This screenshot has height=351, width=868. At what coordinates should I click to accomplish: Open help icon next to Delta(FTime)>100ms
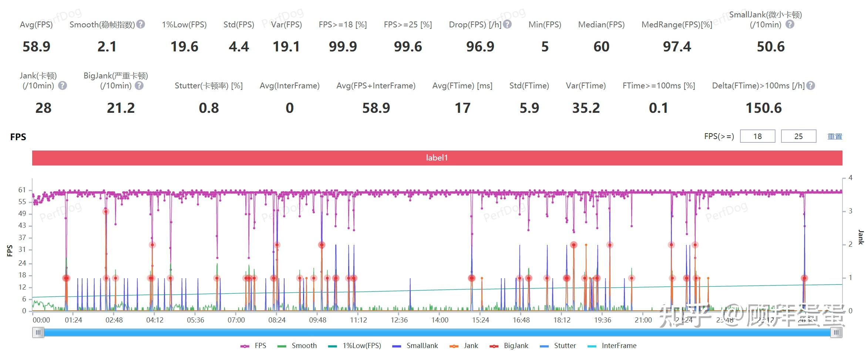pyautogui.click(x=810, y=86)
